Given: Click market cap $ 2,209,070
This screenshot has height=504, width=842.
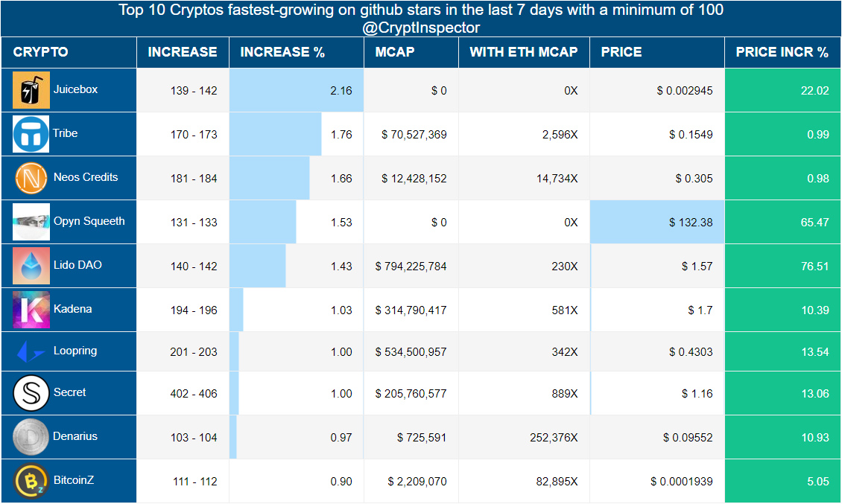Looking at the screenshot, I should (x=417, y=482).
